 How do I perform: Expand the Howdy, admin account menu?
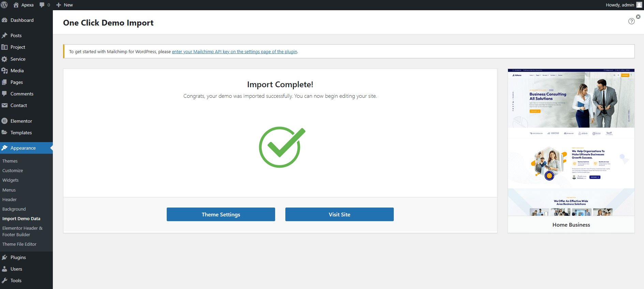619,5
